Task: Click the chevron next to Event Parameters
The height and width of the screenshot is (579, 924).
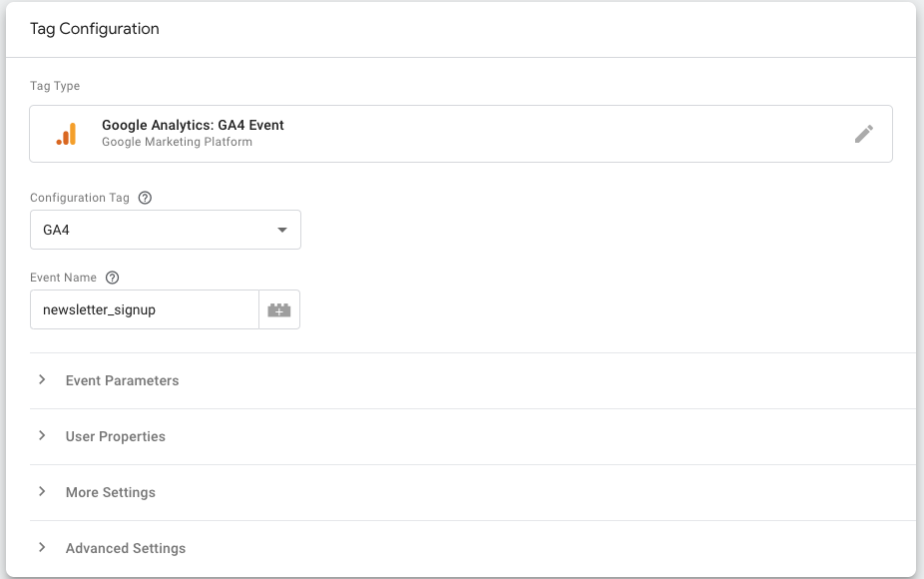Action: tap(42, 380)
